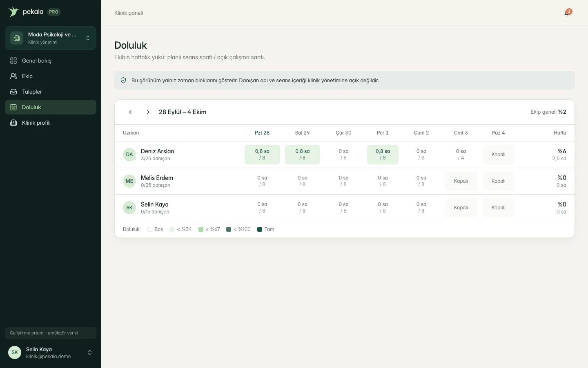Open Klinik profili page
Image resolution: width=588 pixels, height=368 pixels.
(51, 123)
